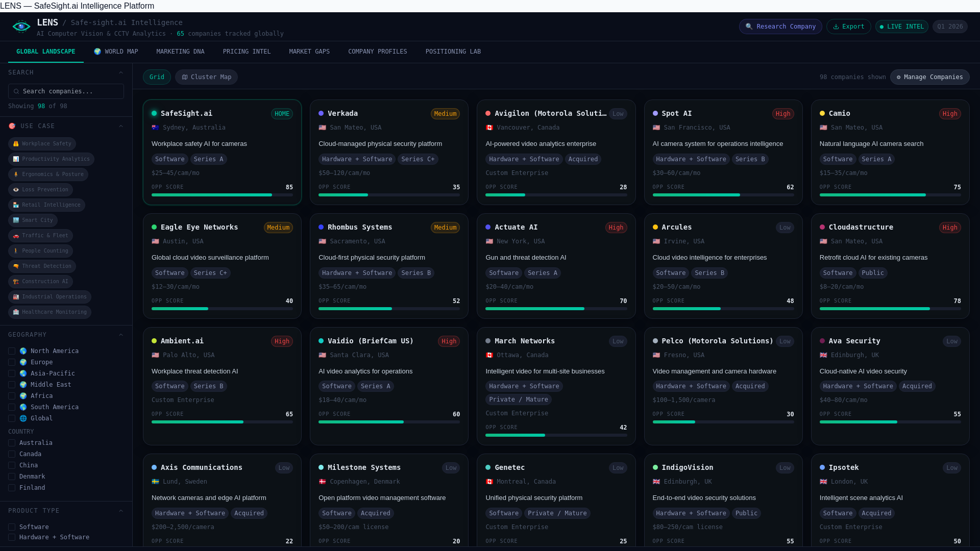Screen dimensions: 980x551
Task: Click the People Counting walker icon
Action: [16, 251]
